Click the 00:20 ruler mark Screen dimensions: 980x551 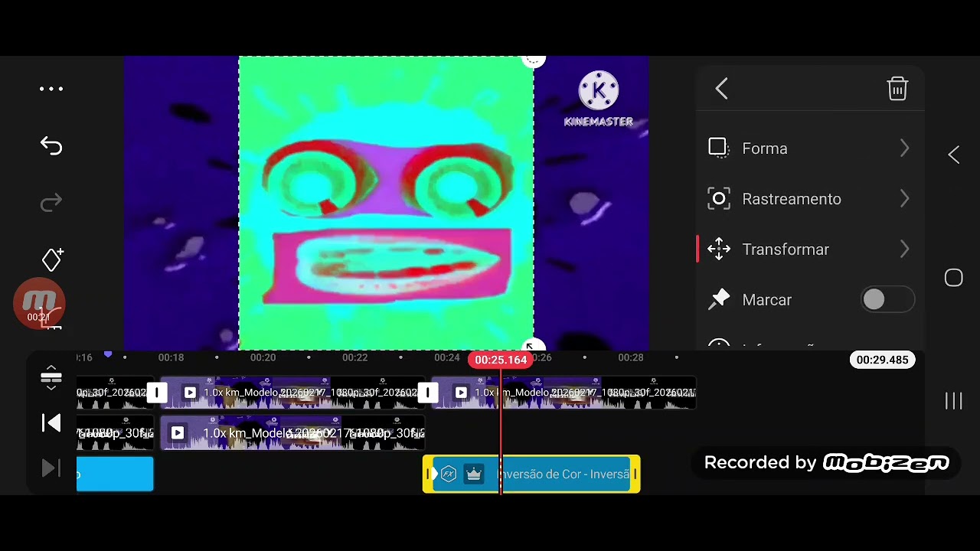[x=263, y=357]
